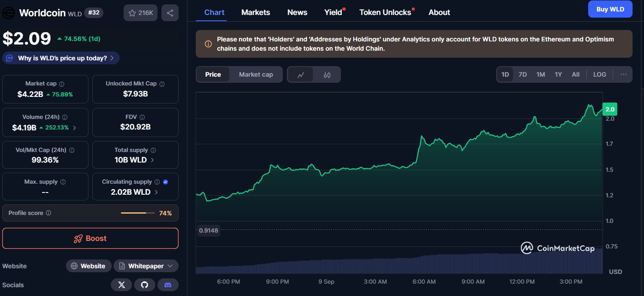This screenshot has width=644, height=296.
Task: Click the #32 rank badge
Action: [93, 13]
